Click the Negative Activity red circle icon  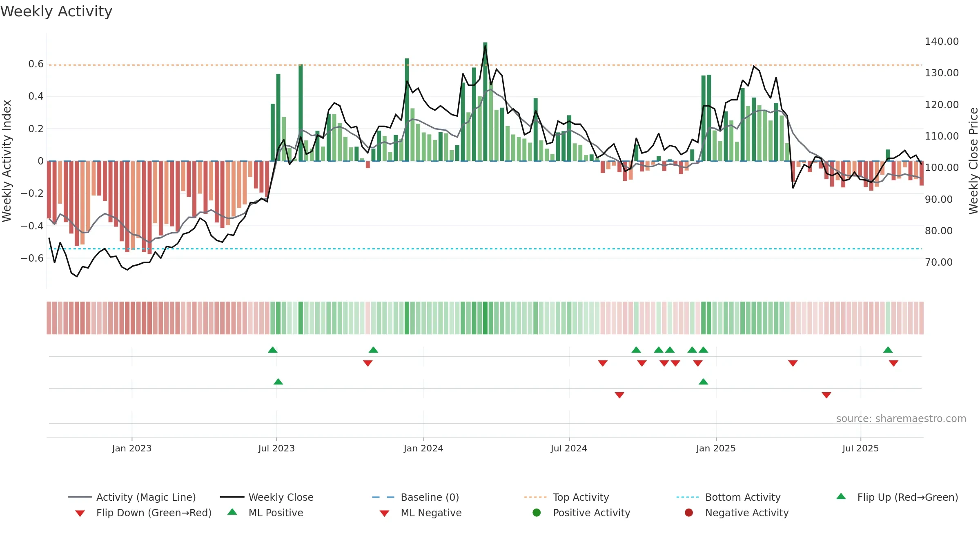(x=689, y=513)
